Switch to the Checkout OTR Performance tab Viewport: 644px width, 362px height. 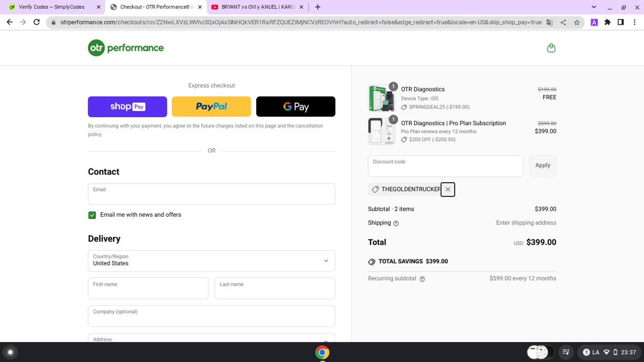click(x=156, y=7)
